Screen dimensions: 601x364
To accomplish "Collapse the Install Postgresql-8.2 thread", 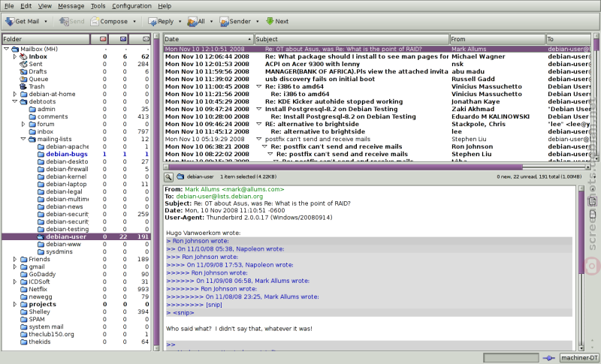I will coord(258,109).
